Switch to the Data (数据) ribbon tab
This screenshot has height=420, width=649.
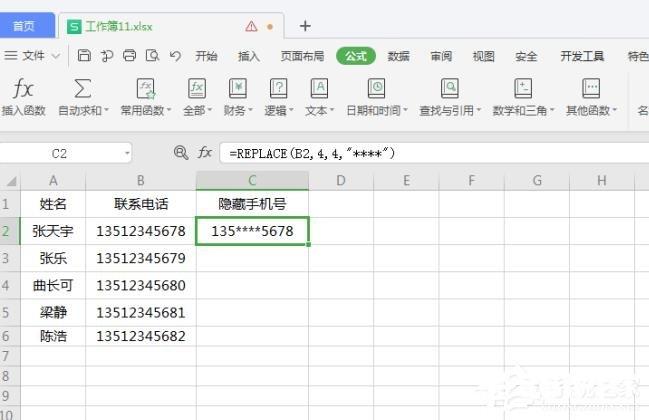point(398,56)
